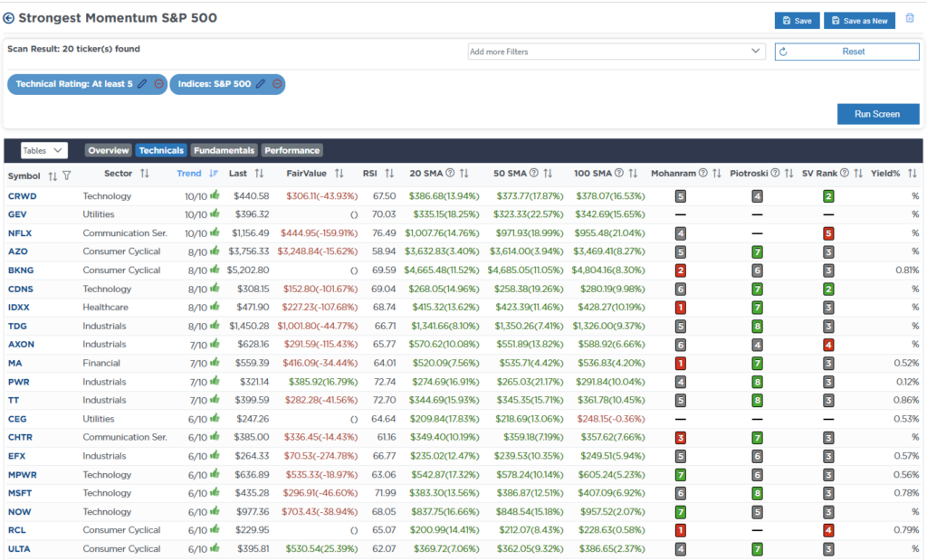Open the ULTA ticker link
The height and width of the screenshot is (560, 927).
click(x=19, y=549)
